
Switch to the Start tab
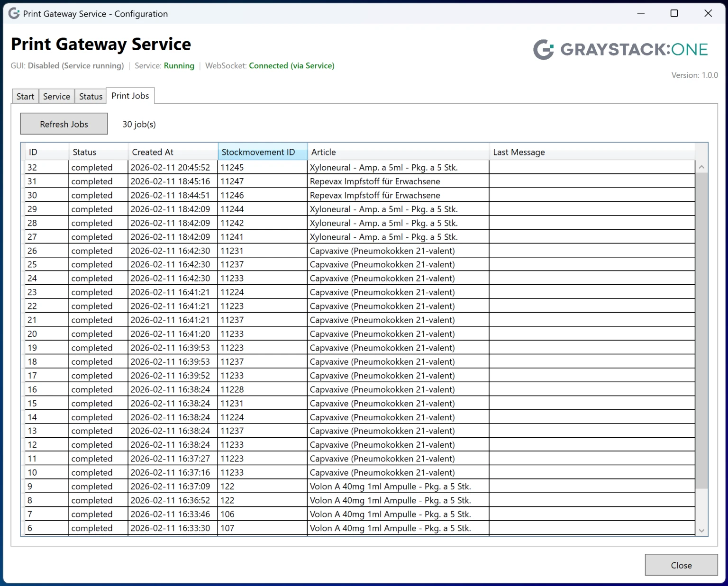[25, 97]
